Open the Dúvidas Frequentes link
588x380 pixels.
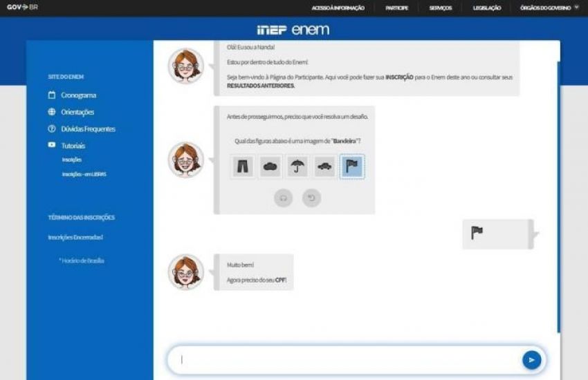pyautogui.click(x=88, y=129)
